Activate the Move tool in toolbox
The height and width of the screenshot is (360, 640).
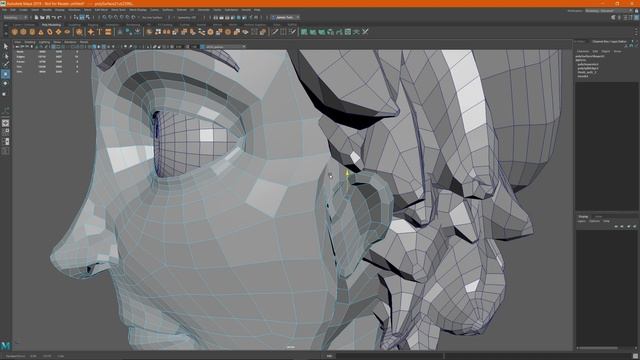point(5,74)
